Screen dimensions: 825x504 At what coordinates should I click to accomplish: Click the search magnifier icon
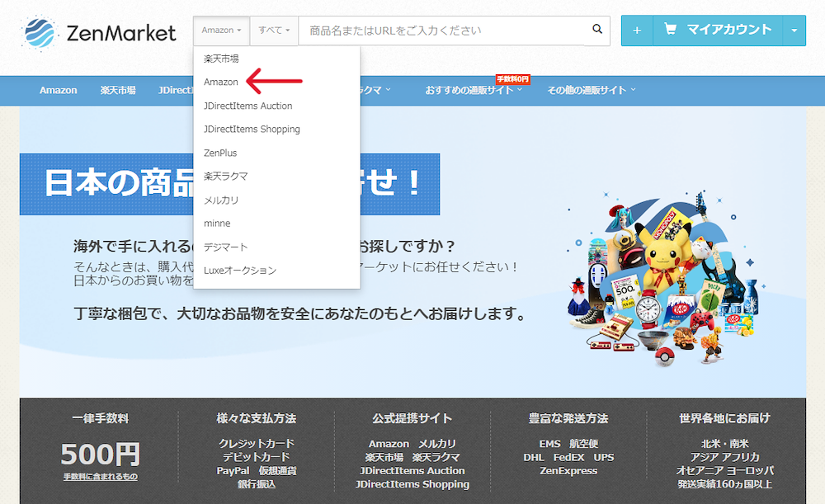[596, 28]
